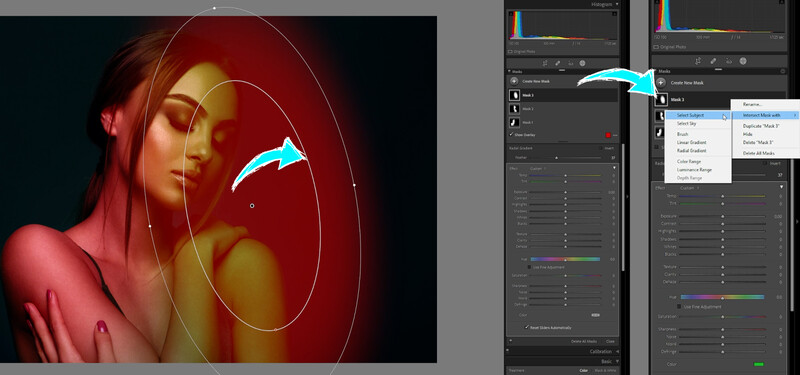Open overlay options ellipsis next to red swatch
This screenshot has width=800, height=375.
coord(615,135)
